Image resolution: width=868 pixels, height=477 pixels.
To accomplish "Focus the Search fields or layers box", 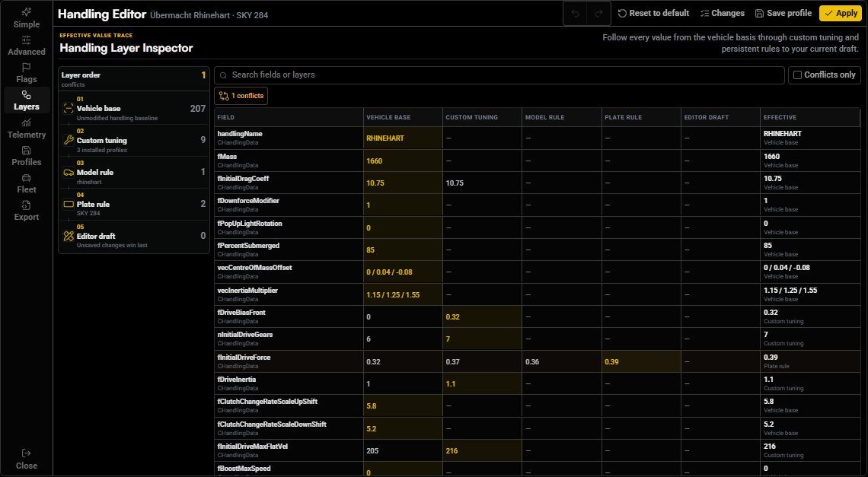I will (499, 75).
